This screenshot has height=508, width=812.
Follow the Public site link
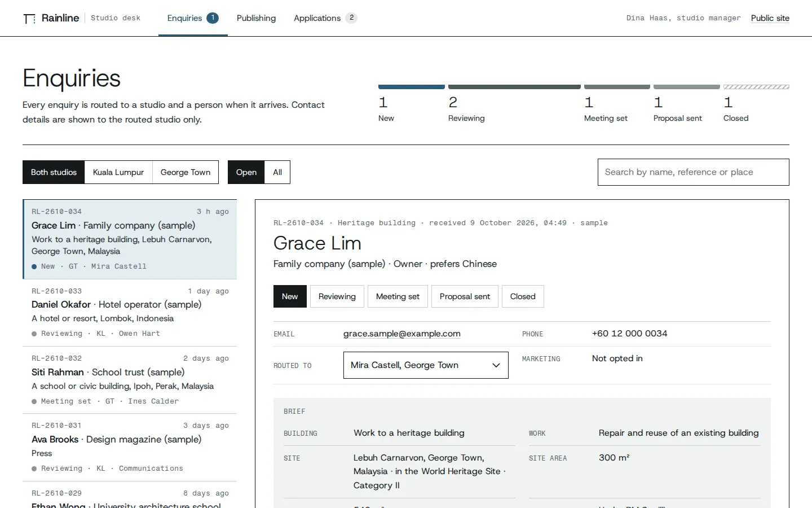tap(770, 18)
